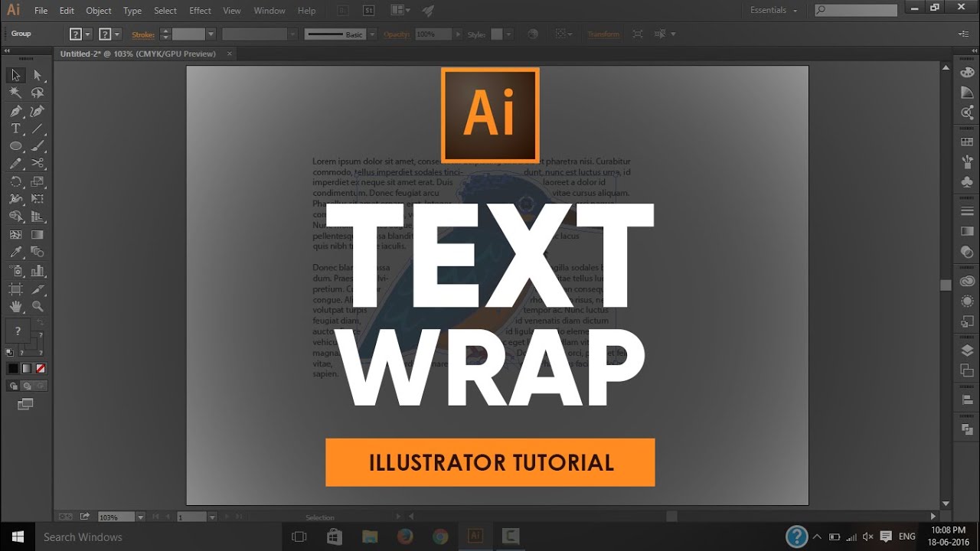
Task: Open the Object menu
Action: point(98,11)
